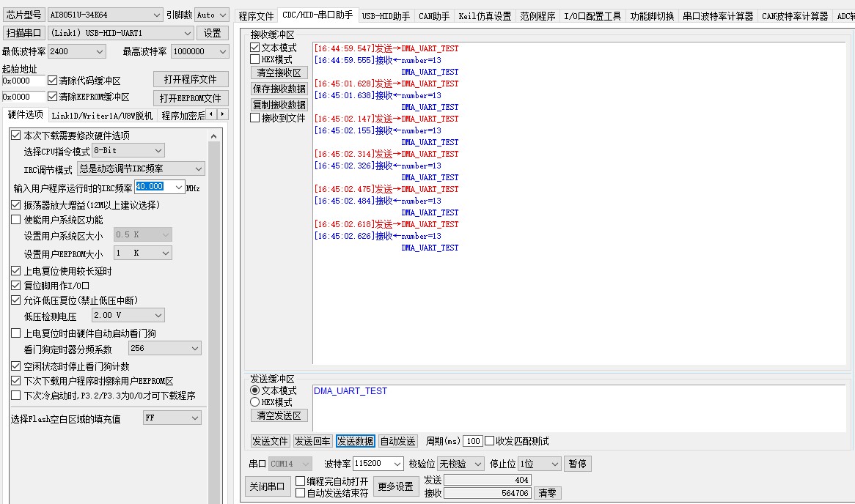
Task: Toggle 本次下载需要修改硬件选项 checkbox
Action: 16,135
